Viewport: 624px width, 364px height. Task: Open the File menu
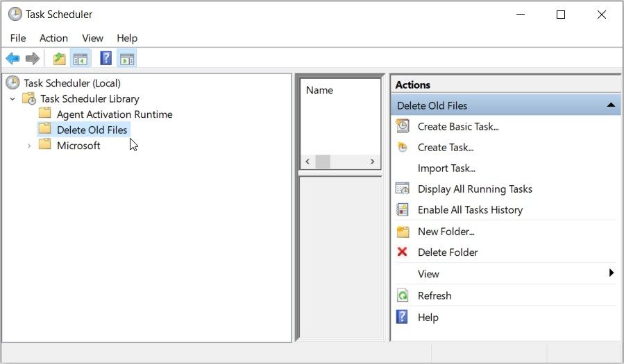pyautogui.click(x=18, y=38)
